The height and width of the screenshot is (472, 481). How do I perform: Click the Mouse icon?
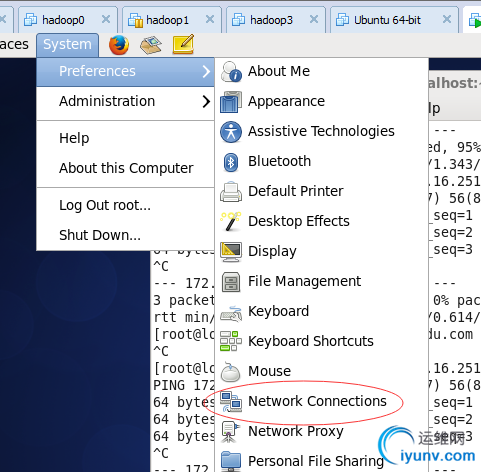tap(230, 372)
